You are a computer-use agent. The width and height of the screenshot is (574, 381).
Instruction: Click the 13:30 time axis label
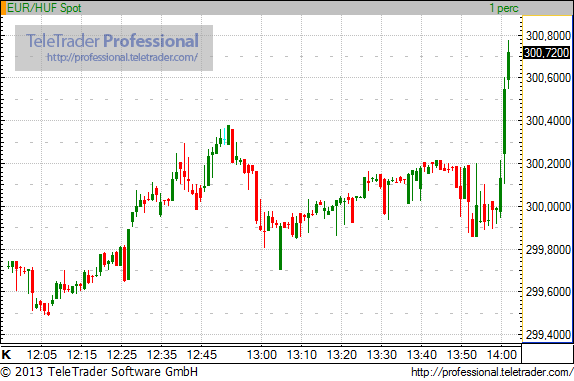(382, 354)
